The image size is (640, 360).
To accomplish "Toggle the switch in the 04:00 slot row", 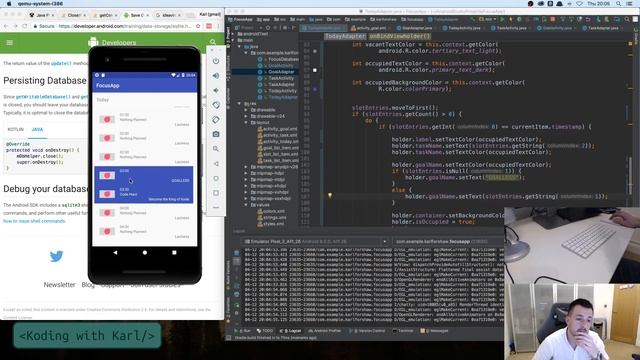I will tap(107, 213).
